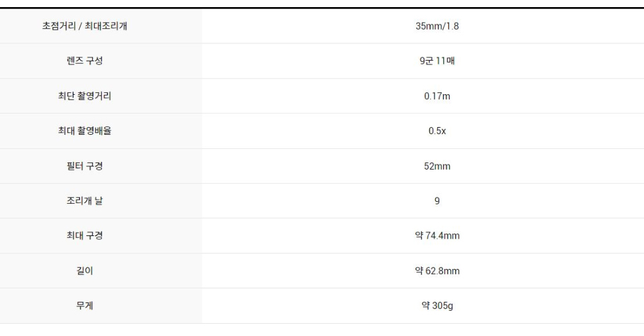Click the 길이 row label
The image size is (644, 336).
(x=89, y=271)
